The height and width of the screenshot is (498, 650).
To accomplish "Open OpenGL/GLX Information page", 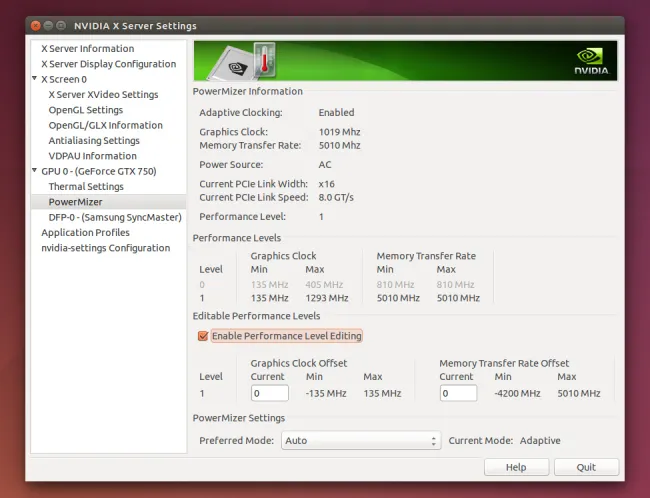I will [106, 125].
